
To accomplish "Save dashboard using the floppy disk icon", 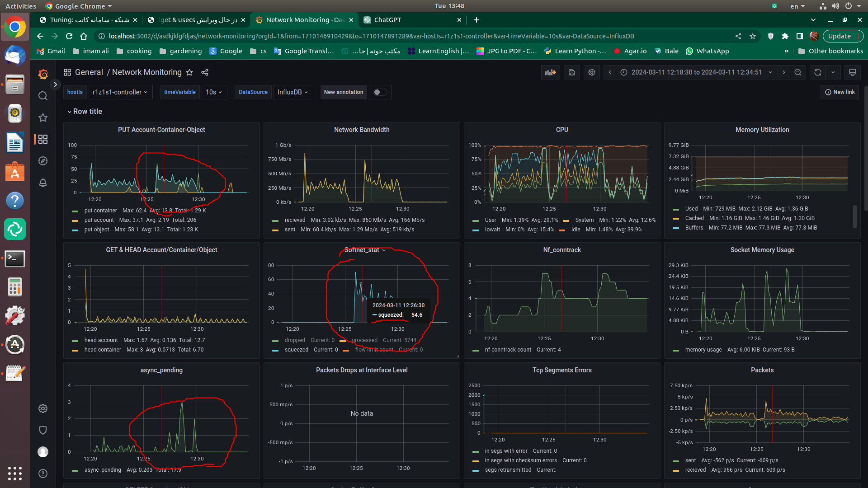I will (571, 72).
